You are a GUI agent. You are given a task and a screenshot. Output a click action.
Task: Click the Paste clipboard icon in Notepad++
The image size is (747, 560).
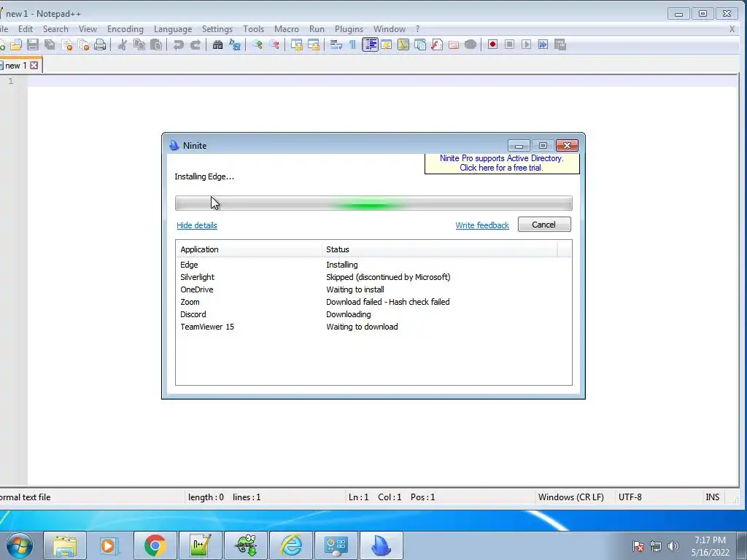click(x=156, y=44)
